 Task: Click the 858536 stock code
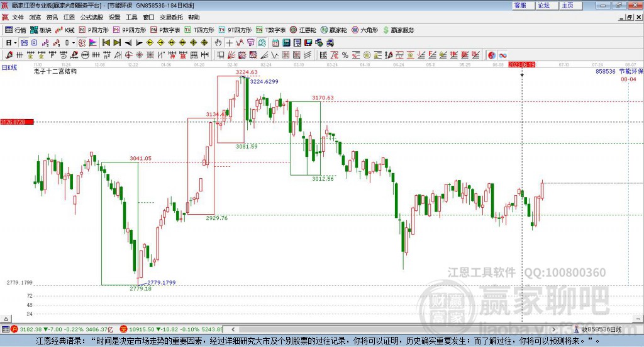[x=606, y=71]
